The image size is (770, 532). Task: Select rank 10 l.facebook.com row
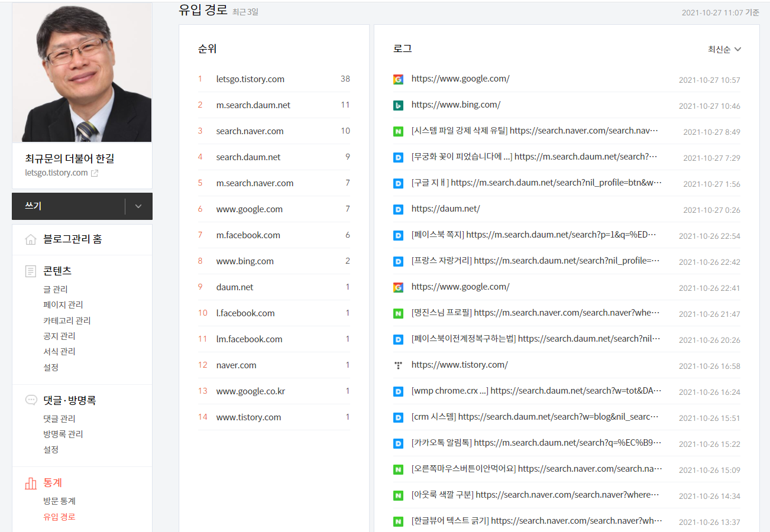coord(274,313)
